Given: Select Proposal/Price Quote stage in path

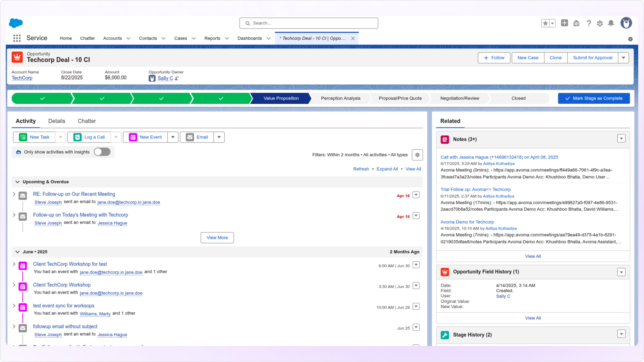Looking at the screenshot, I should pos(400,98).
